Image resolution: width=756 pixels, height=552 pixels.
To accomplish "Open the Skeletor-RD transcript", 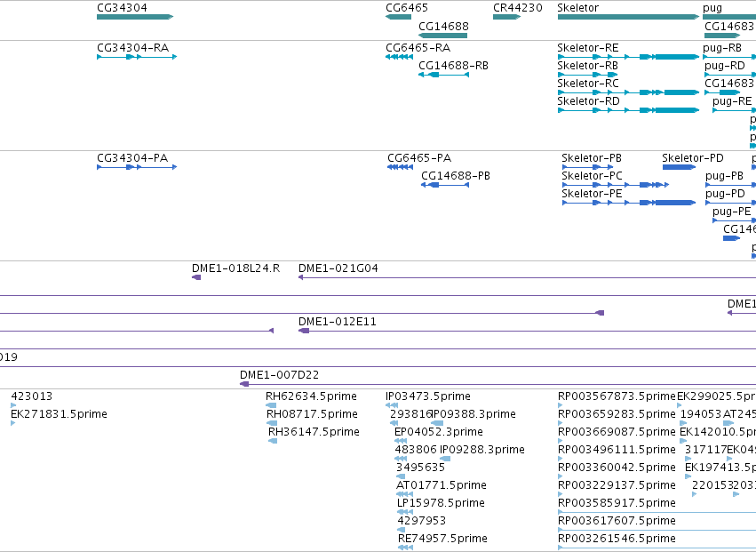I will tap(628, 110).
